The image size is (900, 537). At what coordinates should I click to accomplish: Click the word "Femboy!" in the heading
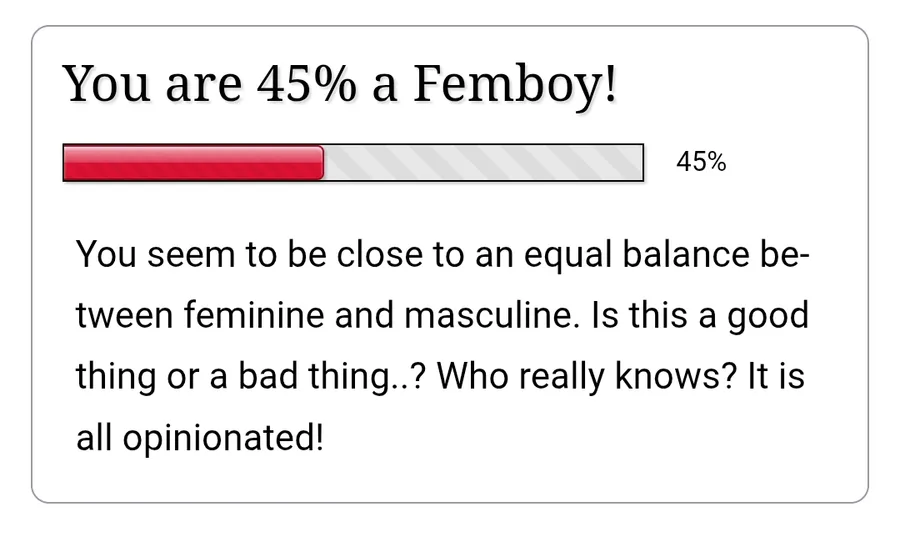point(515,85)
